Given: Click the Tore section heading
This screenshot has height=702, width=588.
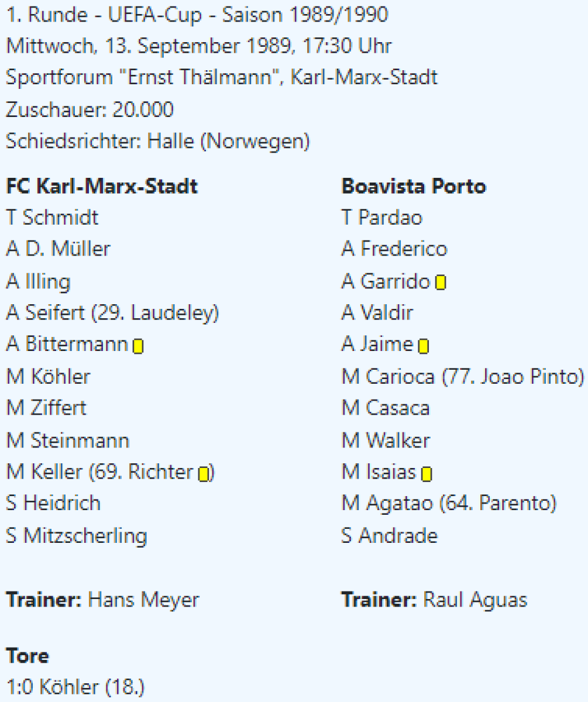Looking at the screenshot, I should [27, 656].
